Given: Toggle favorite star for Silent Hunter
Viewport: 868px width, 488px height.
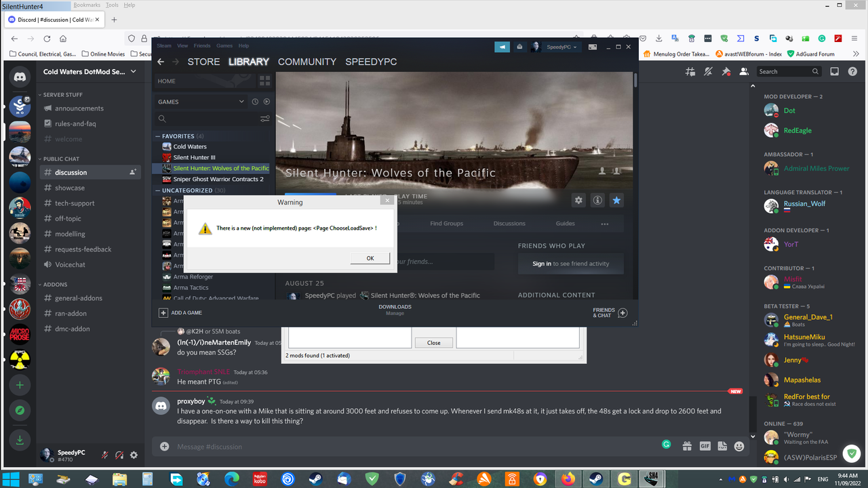Looking at the screenshot, I should click(616, 200).
